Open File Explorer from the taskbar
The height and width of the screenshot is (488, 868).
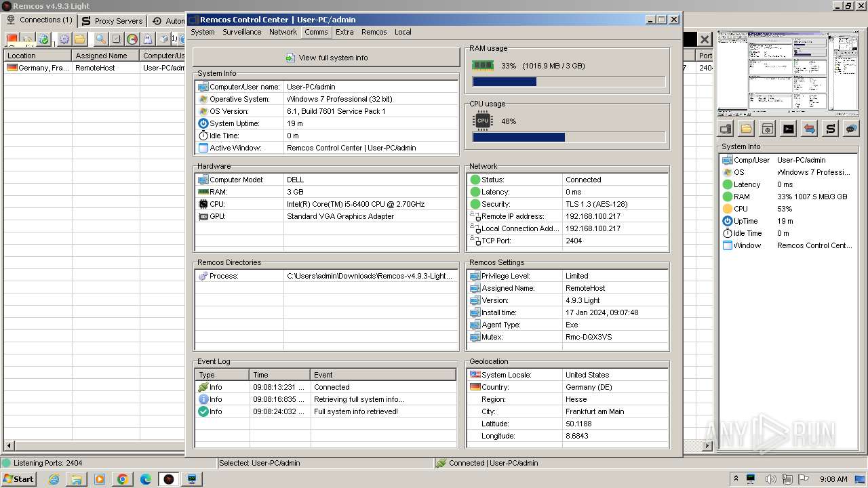(x=77, y=479)
